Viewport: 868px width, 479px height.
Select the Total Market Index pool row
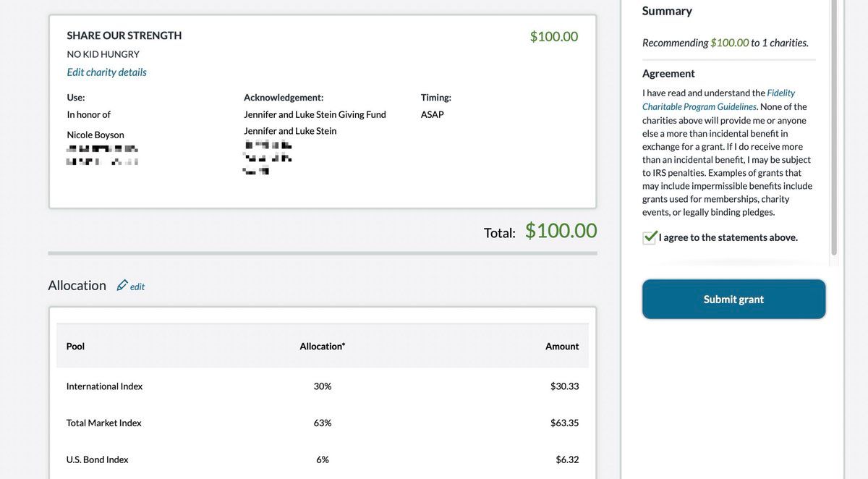point(103,423)
